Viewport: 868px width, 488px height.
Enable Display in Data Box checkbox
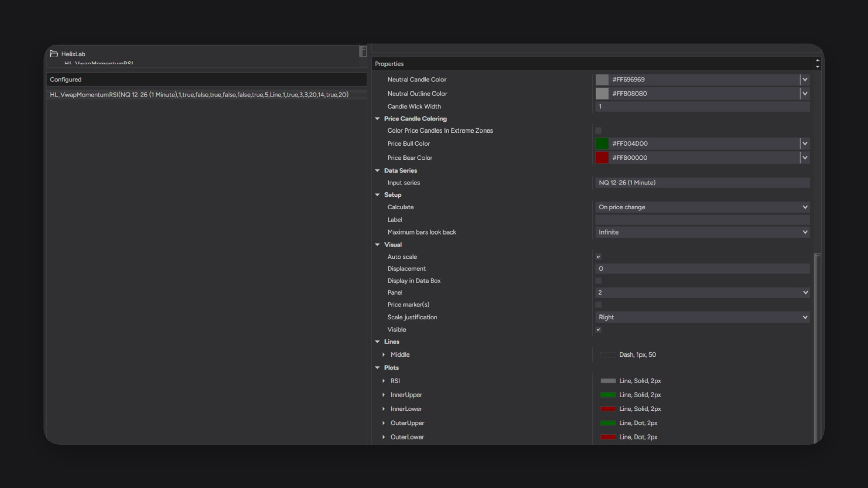pos(598,281)
